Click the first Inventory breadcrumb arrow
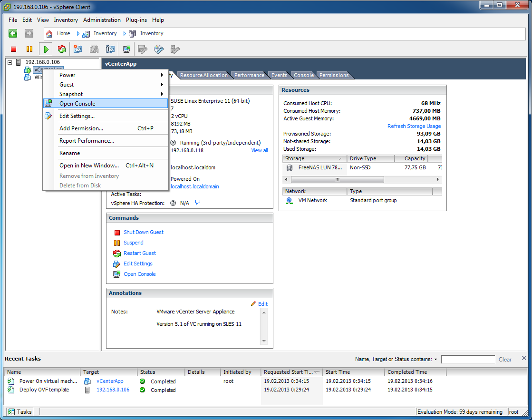The height and width of the screenshot is (420, 532). pyautogui.click(x=78, y=33)
